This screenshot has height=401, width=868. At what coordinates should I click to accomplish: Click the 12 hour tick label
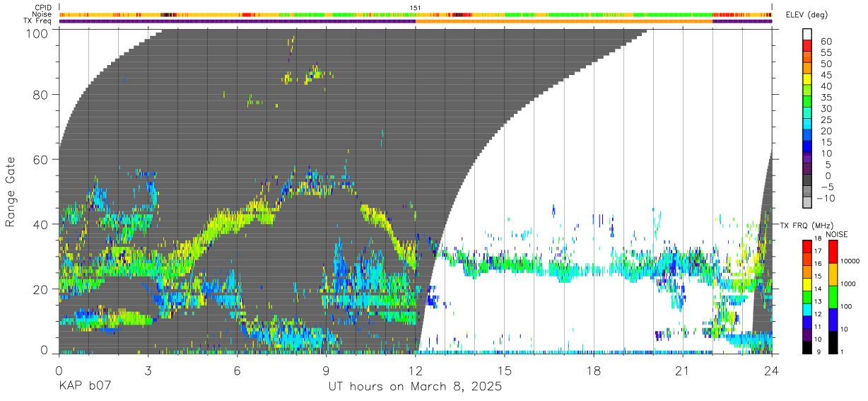pos(416,371)
